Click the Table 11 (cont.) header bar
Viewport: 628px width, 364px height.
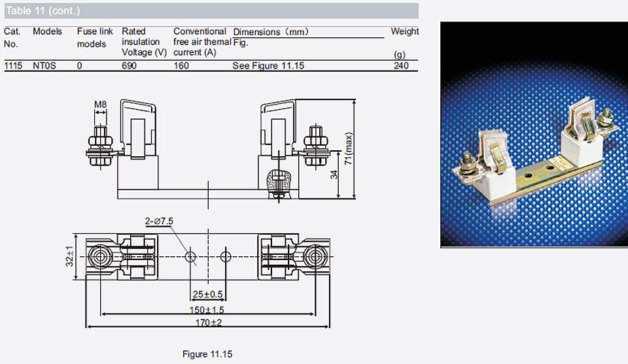point(211,11)
